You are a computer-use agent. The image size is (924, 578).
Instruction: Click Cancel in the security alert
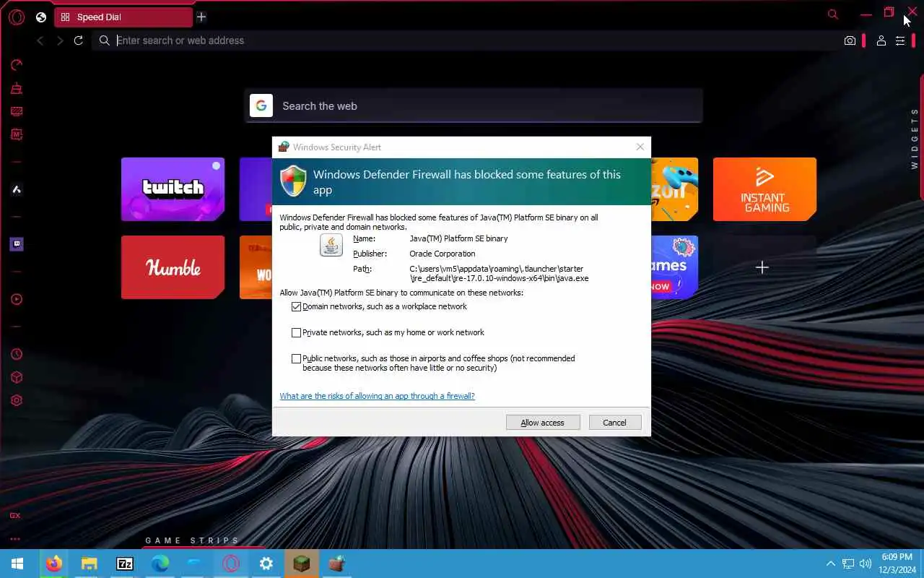[615, 423]
